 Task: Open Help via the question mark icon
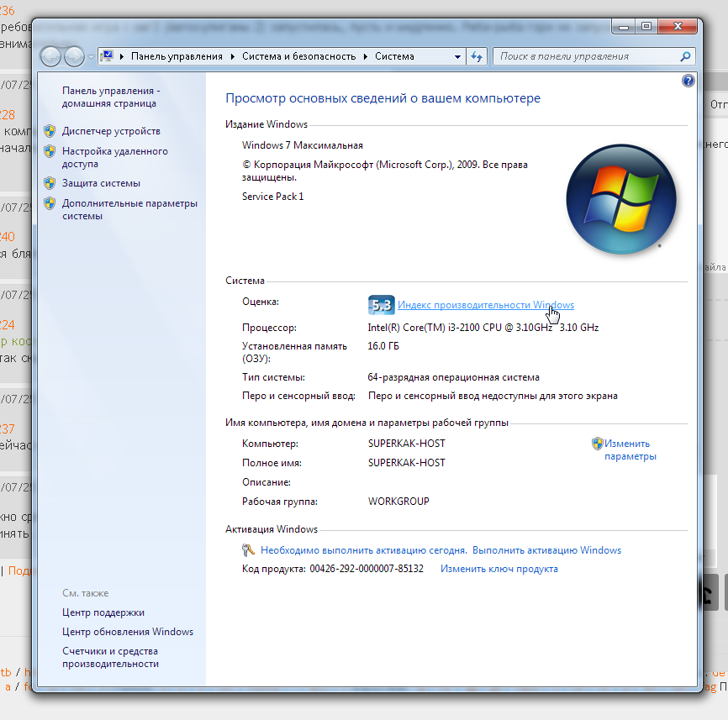(688, 81)
